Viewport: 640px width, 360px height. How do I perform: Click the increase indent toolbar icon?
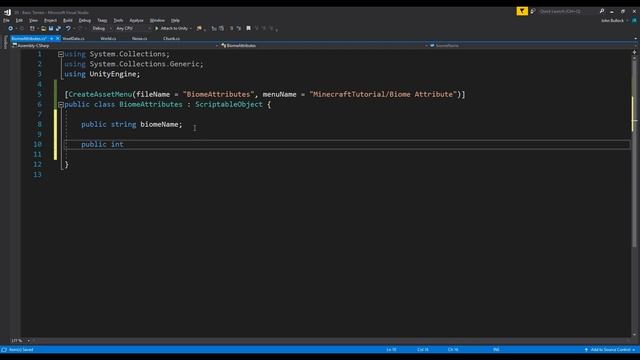point(222,29)
